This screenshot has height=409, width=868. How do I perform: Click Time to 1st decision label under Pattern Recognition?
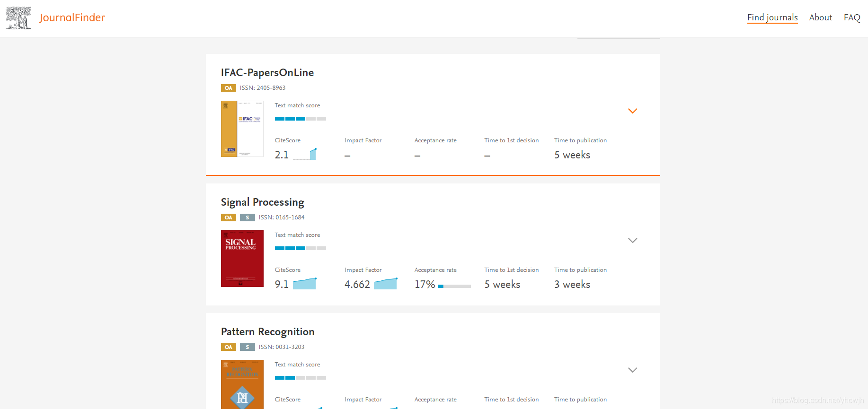point(512,400)
